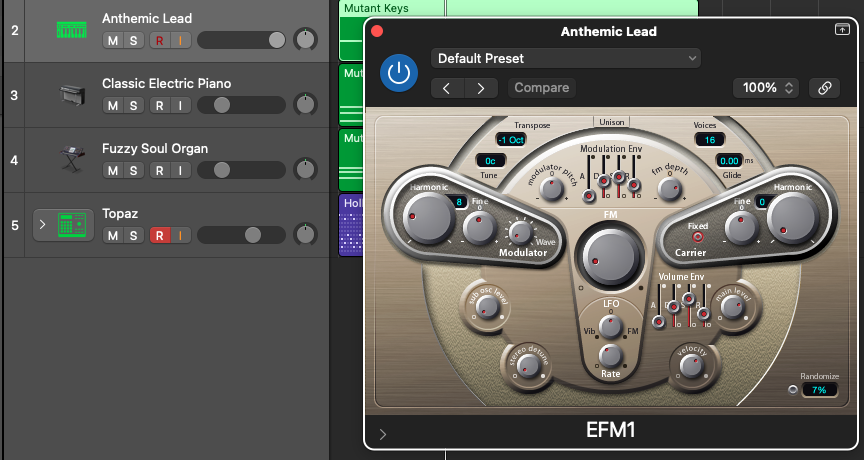Click the stereo detune knob
The image size is (864, 460).
(x=528, y=366)
